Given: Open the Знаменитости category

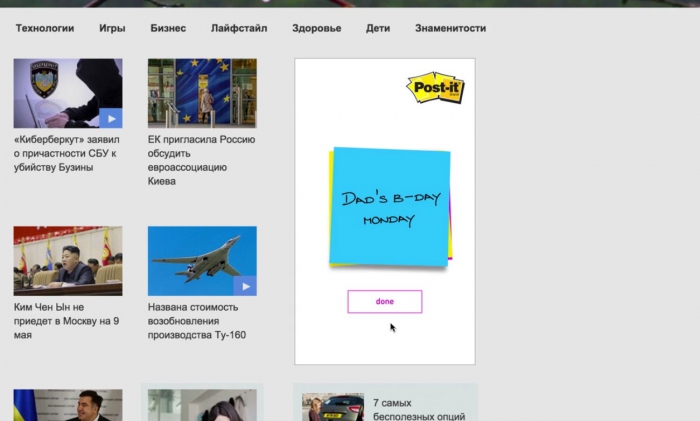Looking at the screenshot, I should [450, 28].
